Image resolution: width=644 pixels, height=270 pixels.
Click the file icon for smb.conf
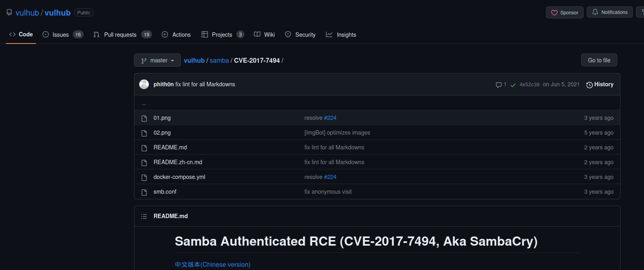[x=144, y=192]
